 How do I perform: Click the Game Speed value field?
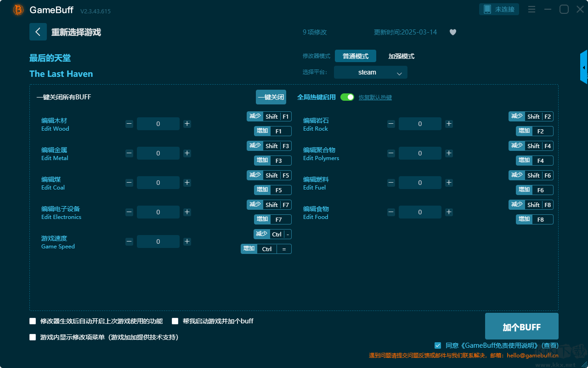coord(158,241)
